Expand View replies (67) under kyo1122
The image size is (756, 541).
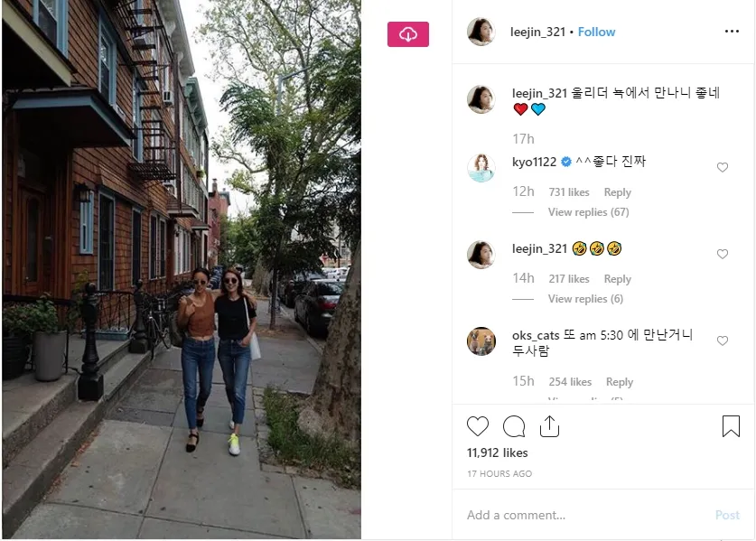pos(588,212)
